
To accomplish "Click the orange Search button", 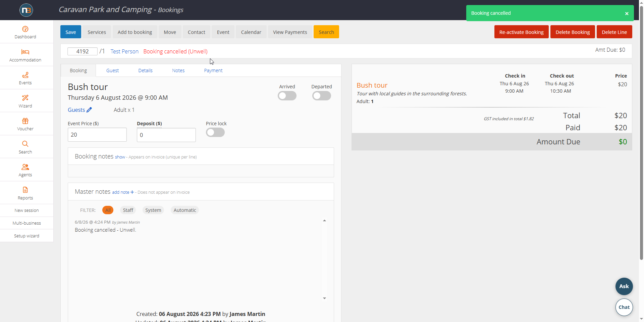I will point(326,32).
